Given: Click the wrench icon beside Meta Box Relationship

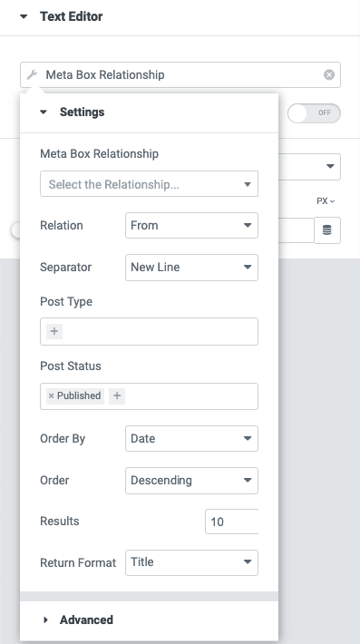Looking at the screenshot, I should (32, 74).
